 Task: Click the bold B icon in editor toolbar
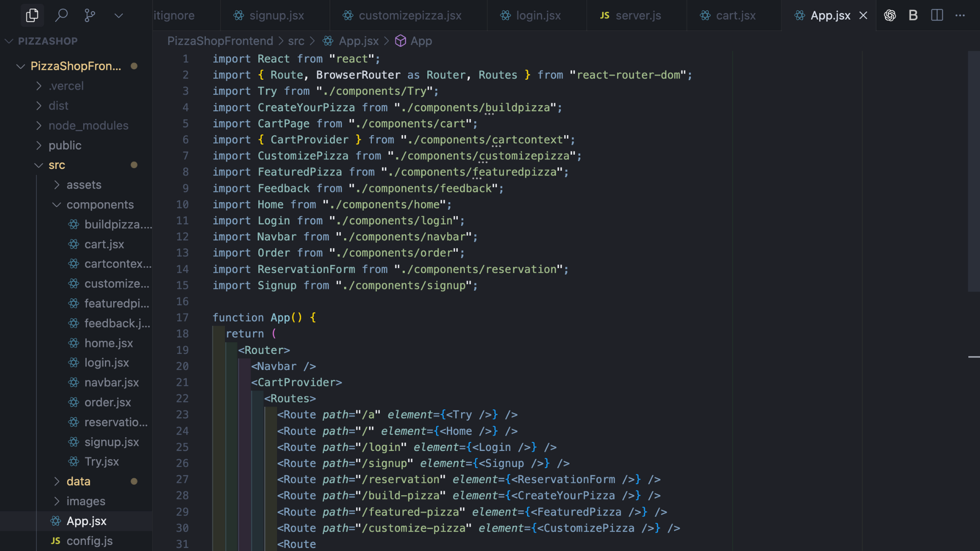[913, 15]
